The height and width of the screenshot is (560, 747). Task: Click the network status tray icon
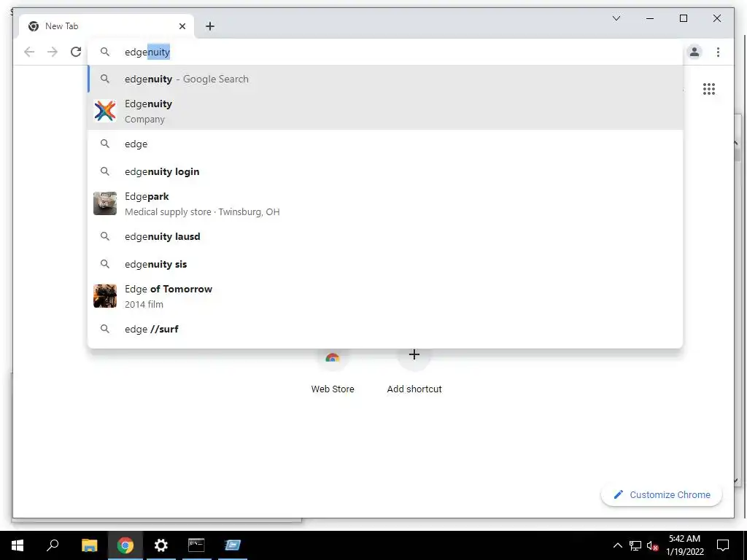[x=635, y=545]
